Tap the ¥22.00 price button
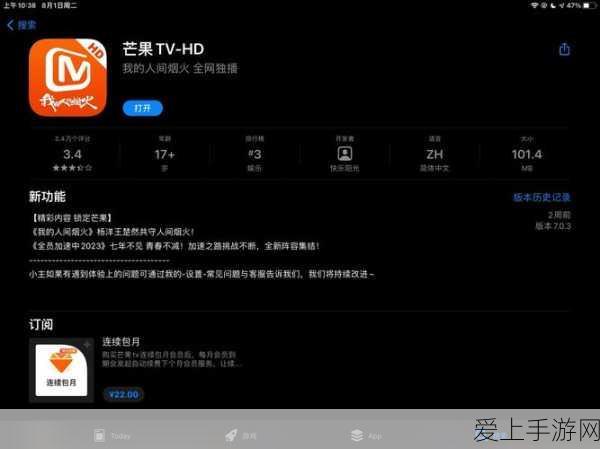 (x=123, y=394)
